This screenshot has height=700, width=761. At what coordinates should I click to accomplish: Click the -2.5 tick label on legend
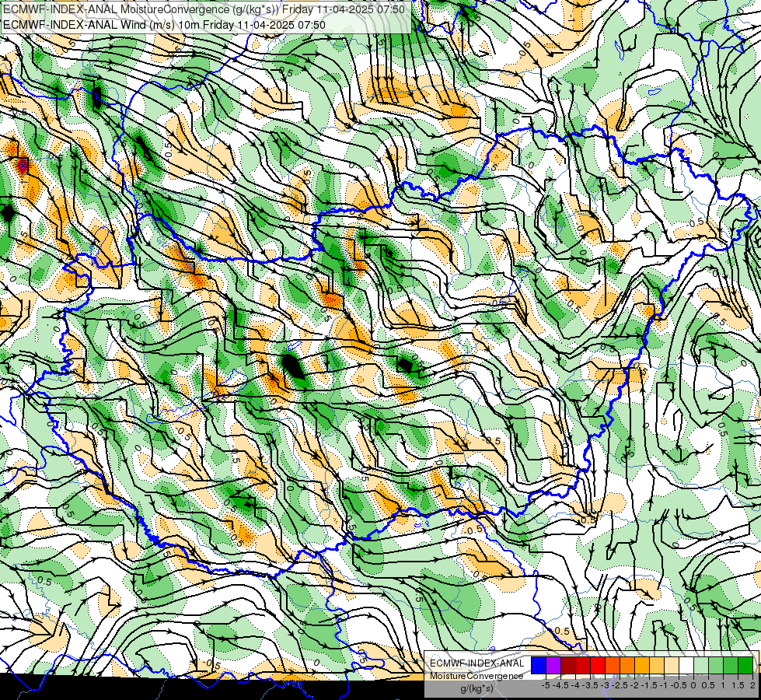click(x=620, y=685)
